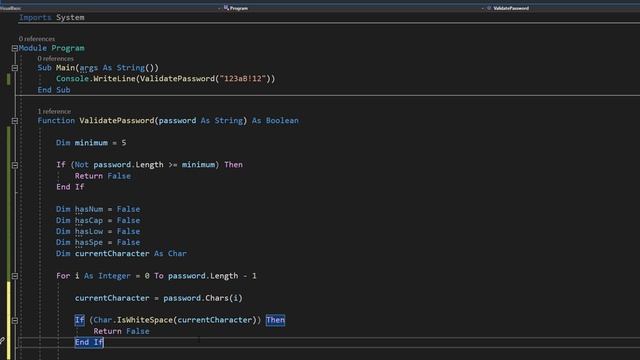Collapse the If Not password.Length block
This screenshot has width=640, height=360.
(x=15, y=165)
